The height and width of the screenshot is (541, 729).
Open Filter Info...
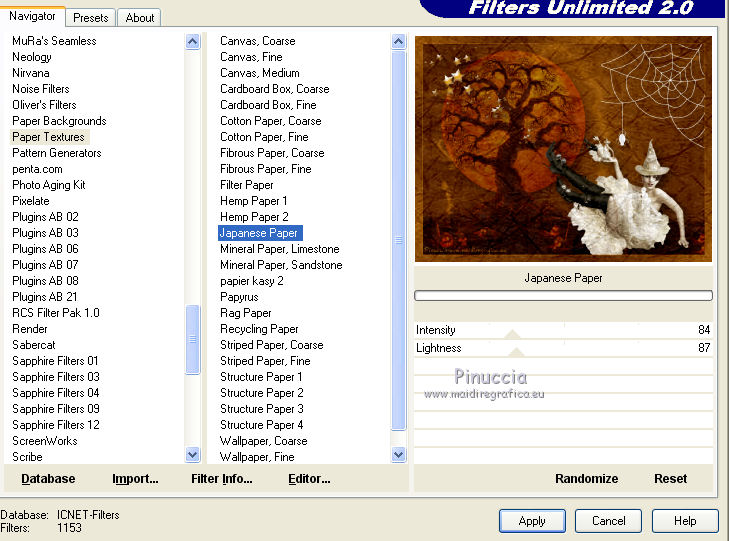tap(222, 479)
